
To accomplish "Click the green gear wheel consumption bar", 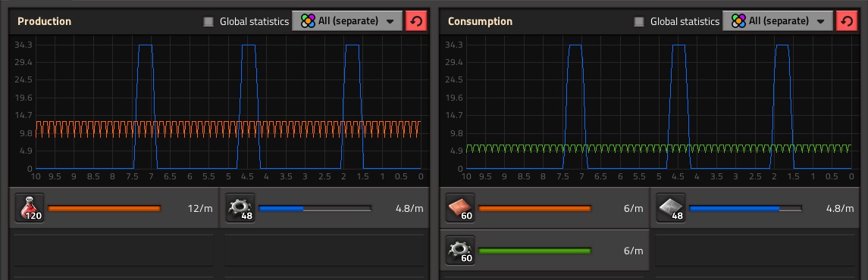I will pyautogui.click(x=534, y=250).
